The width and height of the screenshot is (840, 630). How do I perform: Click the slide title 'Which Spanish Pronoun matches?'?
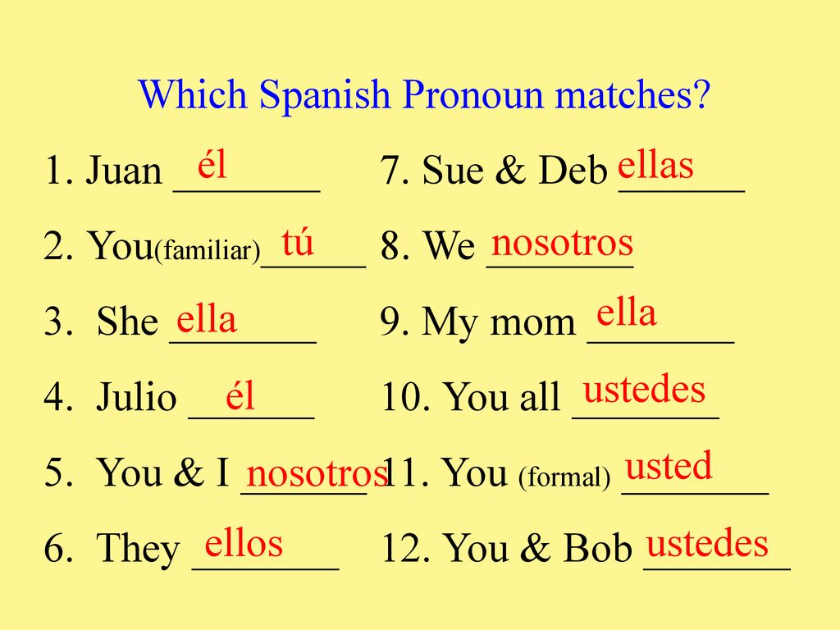pos(424,95)
